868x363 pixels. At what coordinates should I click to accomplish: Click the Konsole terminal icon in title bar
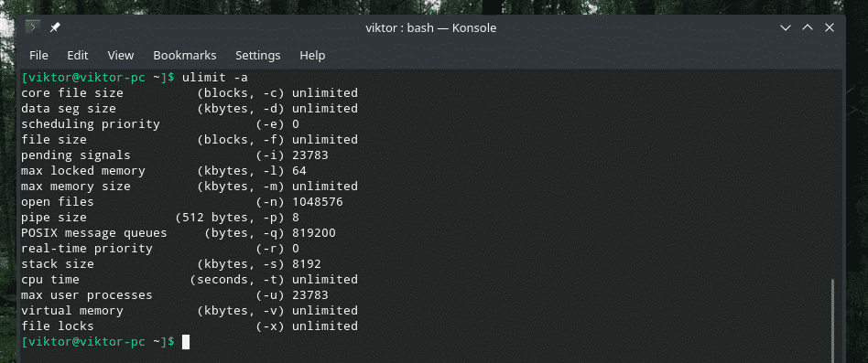33,27
